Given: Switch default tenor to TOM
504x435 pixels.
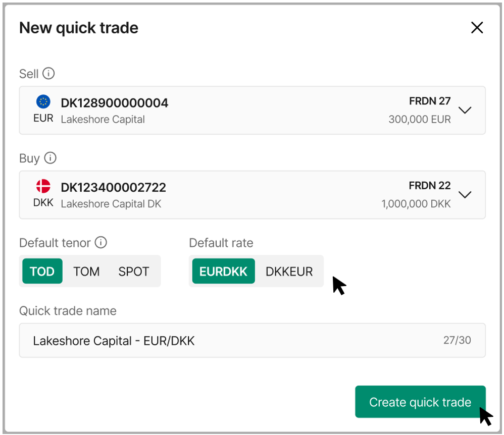Looking at the screenshot, I should tap(86, 271).
